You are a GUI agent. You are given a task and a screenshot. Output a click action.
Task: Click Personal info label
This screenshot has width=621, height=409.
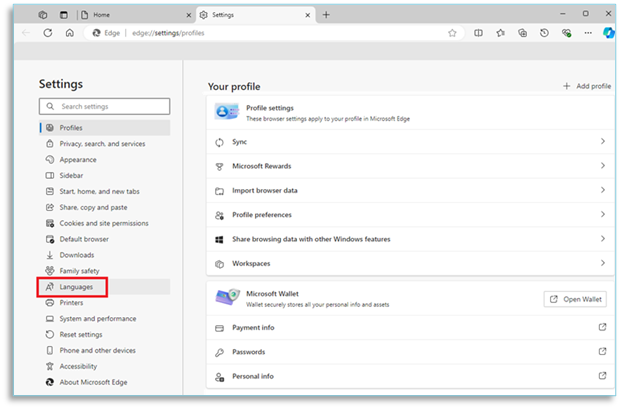(x=253, y=377)
